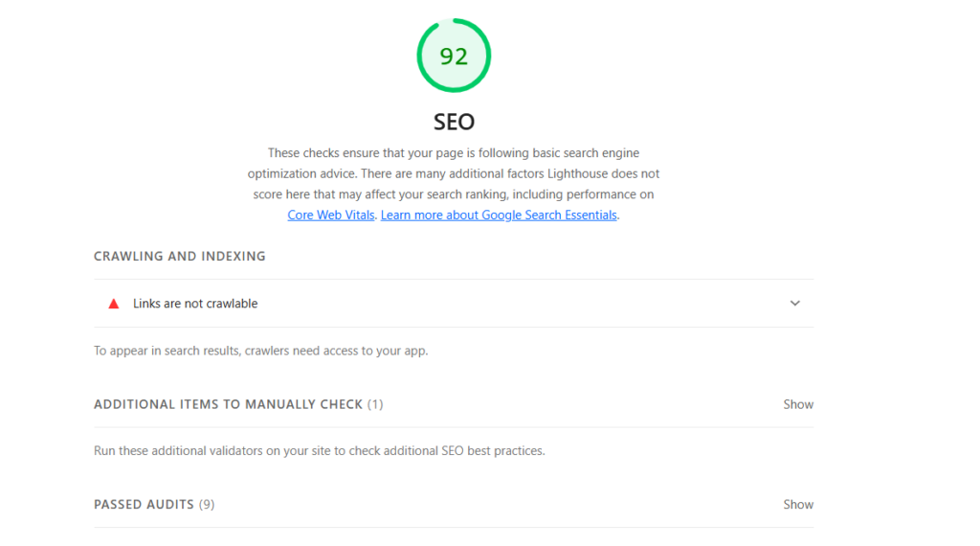Screen dimensions: 980x546
Task: Click the score number 92
Action: [454, 57]
